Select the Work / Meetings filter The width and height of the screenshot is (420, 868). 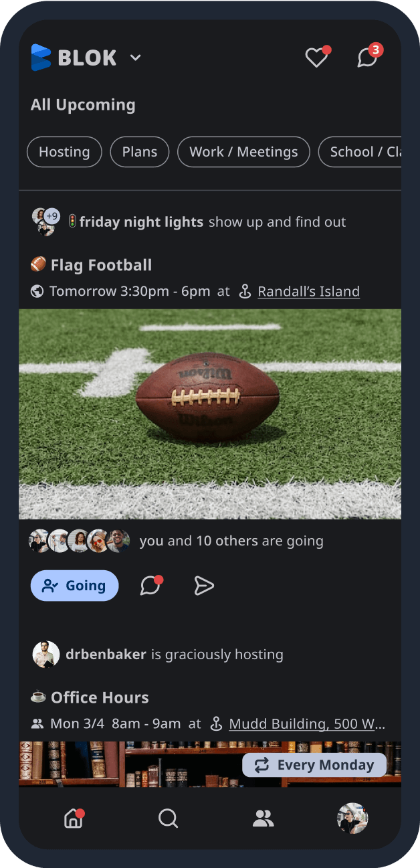(x=243, y=152)
